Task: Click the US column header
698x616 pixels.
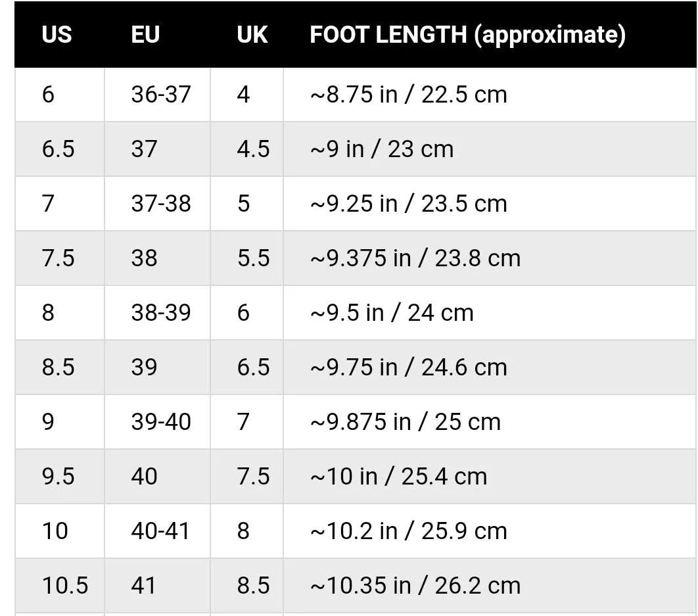Action: [x=57, y=34]
